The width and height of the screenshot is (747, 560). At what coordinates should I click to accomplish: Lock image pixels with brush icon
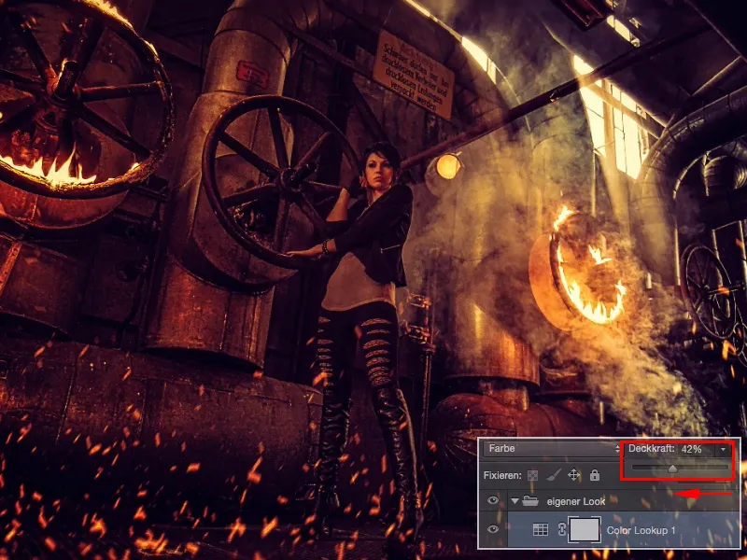click(553, 475)
